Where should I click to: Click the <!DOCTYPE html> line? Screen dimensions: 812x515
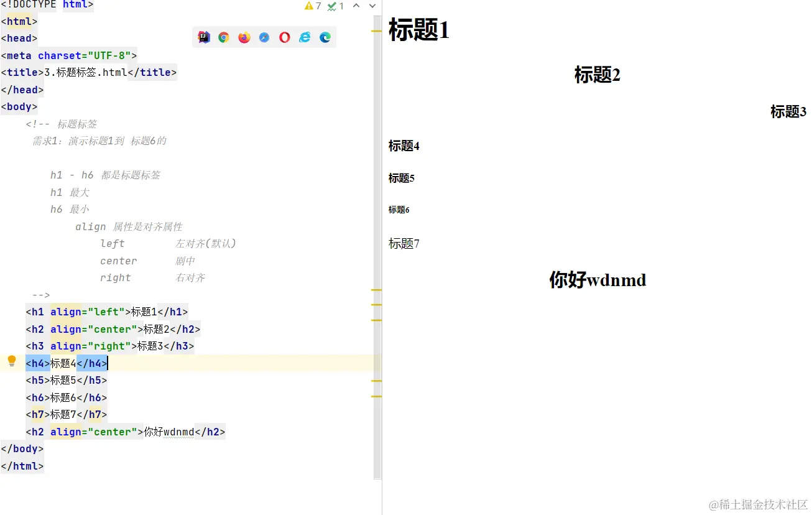47,5
